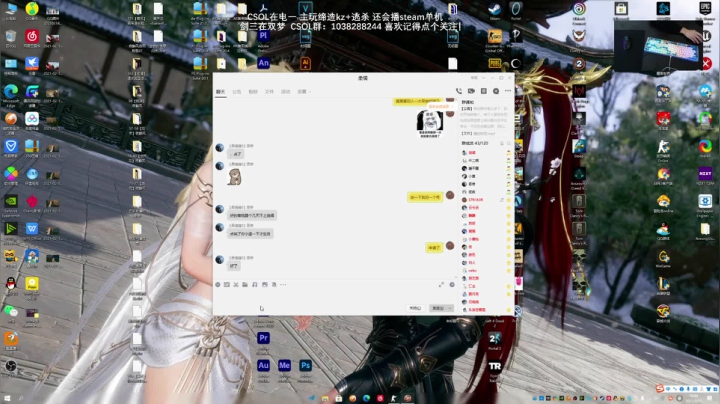The width and height of the screenshot is (720, 404).
Task: Click the scissors screenshot tool
Action: coord(236,285)
